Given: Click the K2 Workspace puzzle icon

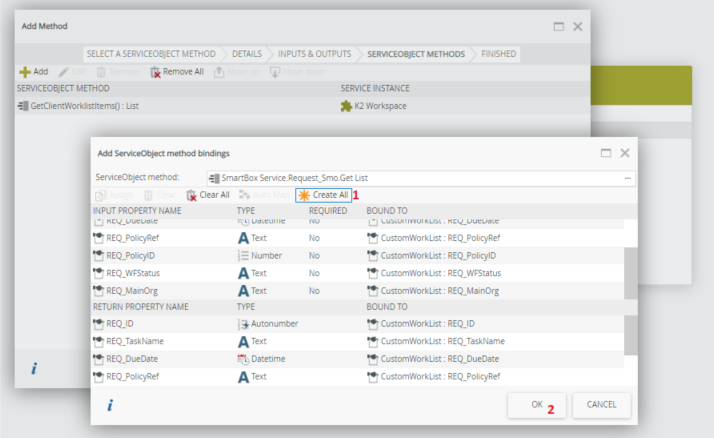Looking at the screenshot, I should (347, 106).
